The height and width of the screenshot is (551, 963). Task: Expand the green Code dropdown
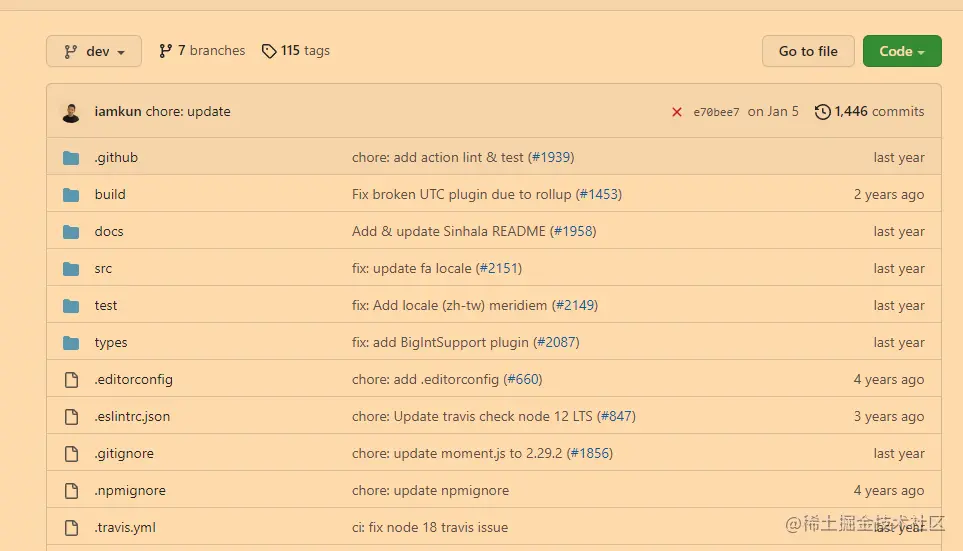click(901, 51)
